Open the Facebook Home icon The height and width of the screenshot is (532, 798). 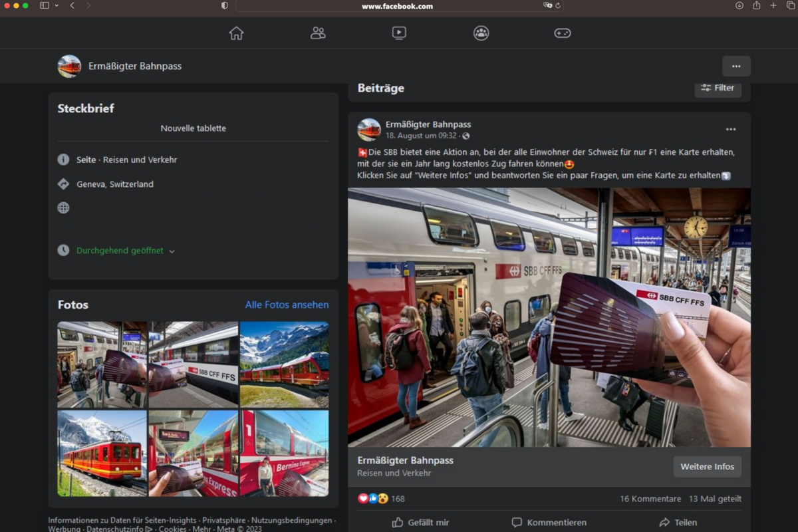pyautogui.click(x=236, y=33)
